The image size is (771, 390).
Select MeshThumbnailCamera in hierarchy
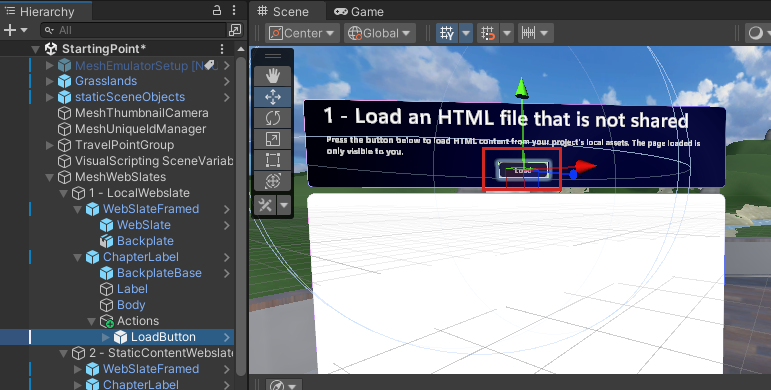tap(142, 113)
